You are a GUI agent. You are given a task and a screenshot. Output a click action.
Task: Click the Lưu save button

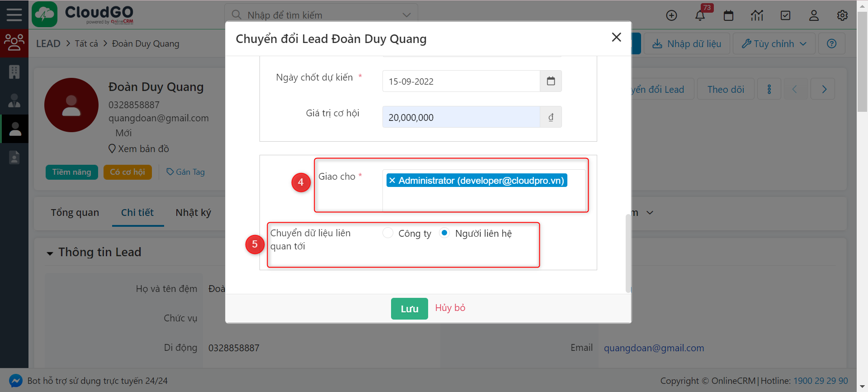[x=409, y=309]
